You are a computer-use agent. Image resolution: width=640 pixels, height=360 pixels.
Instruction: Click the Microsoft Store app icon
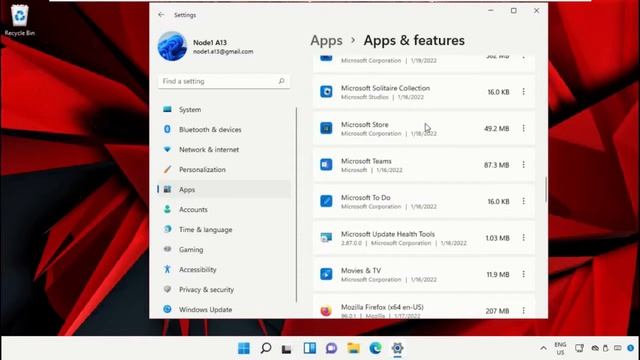[x=326, y=128]
